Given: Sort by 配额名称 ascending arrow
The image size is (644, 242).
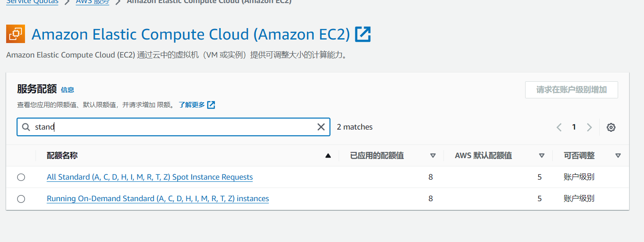Looking at the screenshot, I should point(328,156).
